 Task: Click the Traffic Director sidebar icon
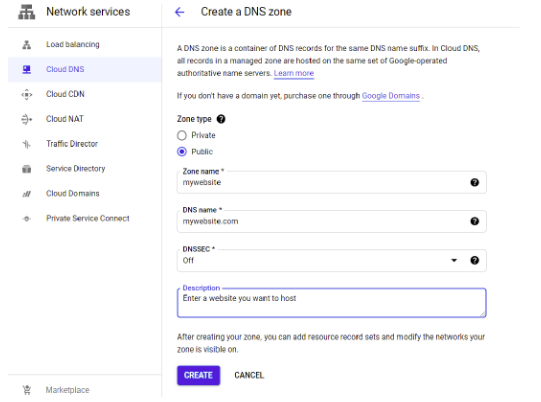coord(27,144)
